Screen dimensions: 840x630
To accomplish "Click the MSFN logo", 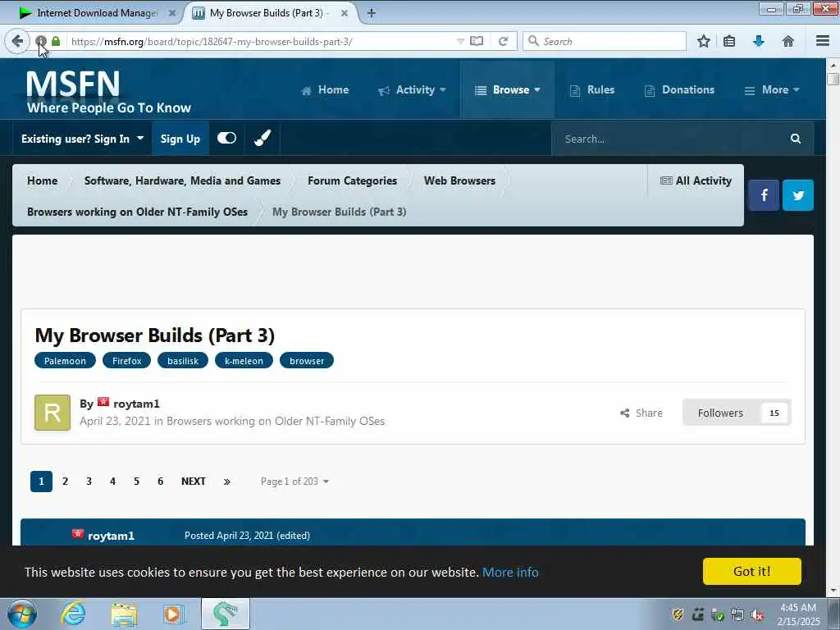I will pyautogui.click(x=109, y=91).
